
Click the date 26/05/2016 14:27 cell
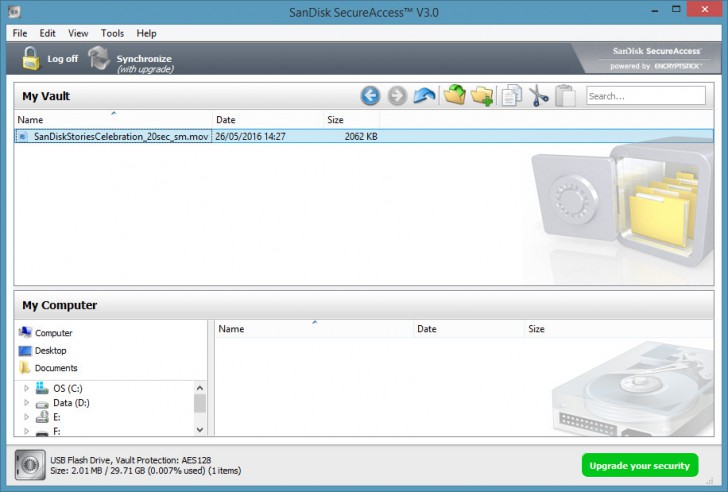pyautogui.click(x=250, y=136)
